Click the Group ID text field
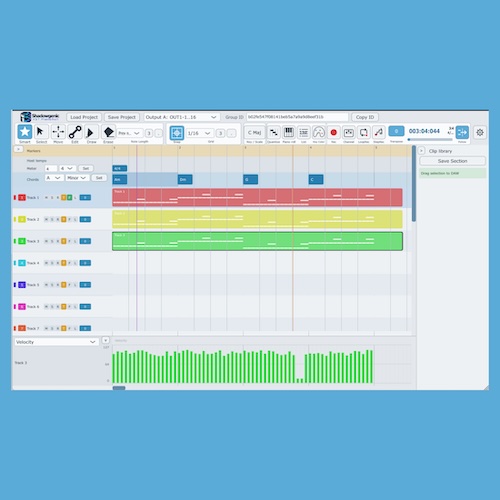 [297, 117]
